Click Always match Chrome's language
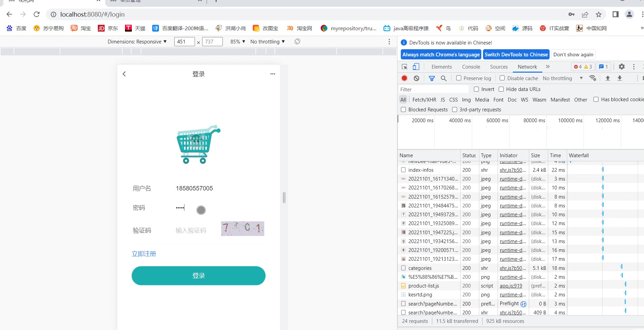Viewport: 644px width, 330px height. pyautogui.click(x=441, y=54)
